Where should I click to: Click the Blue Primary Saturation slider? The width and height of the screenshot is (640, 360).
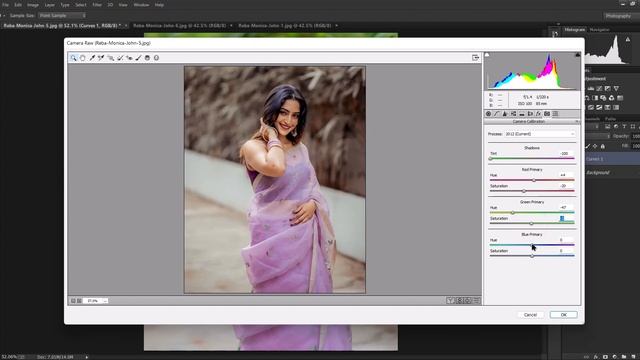click(x=532, y=256)
